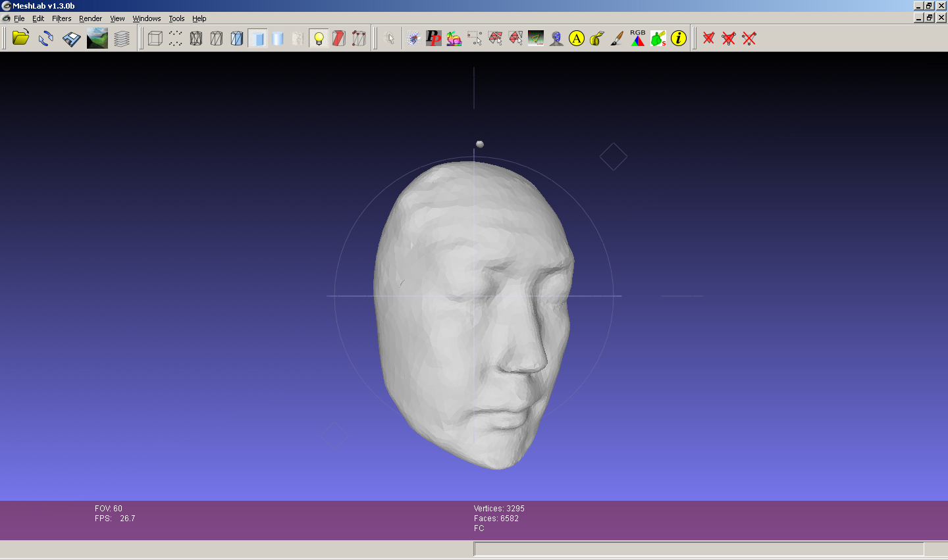Select the measuring tape tool
The image size is (948, 560).
click(x=596, y=38)
